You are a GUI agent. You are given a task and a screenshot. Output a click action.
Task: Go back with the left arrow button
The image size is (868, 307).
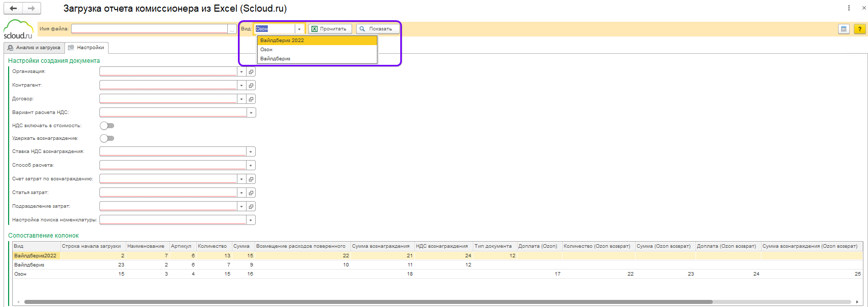click(13, 8)
